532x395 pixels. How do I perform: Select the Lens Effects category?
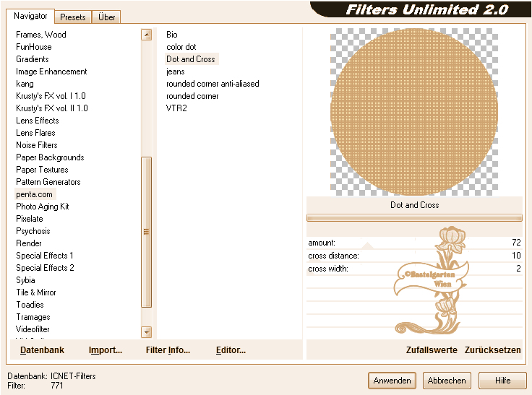[x=38, y=121]
